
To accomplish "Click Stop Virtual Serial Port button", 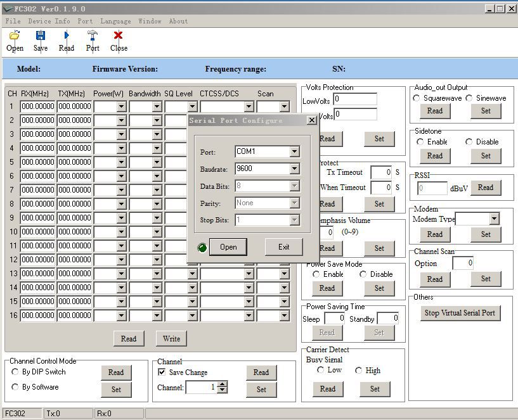I will pos(460,313).
